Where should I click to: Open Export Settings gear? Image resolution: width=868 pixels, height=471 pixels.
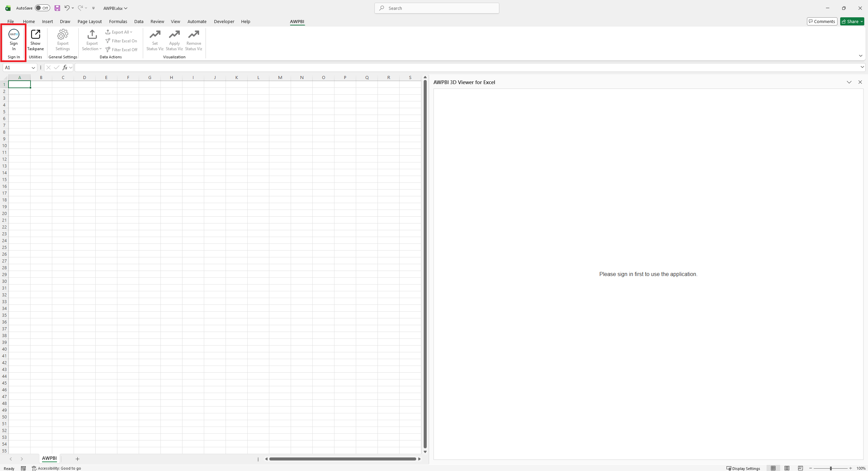tap(63, 40)
